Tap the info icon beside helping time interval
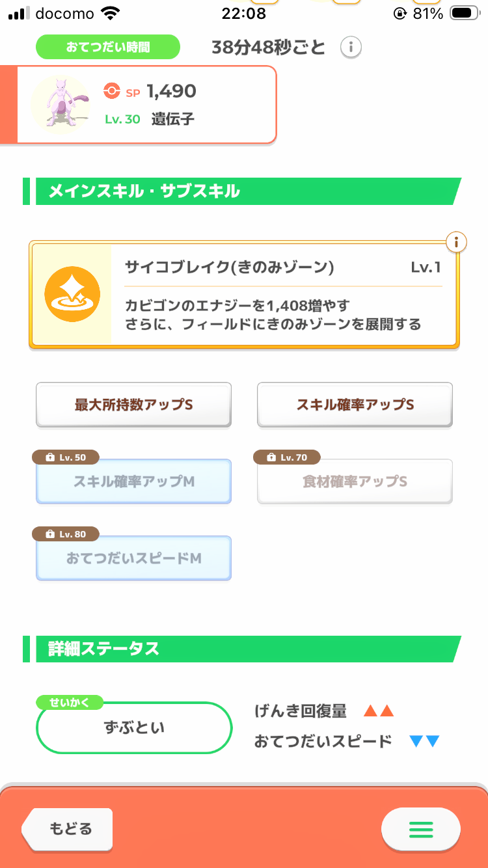Image resolution: width=488 pixels, height=868 pixels. click(x=351, y=47)
